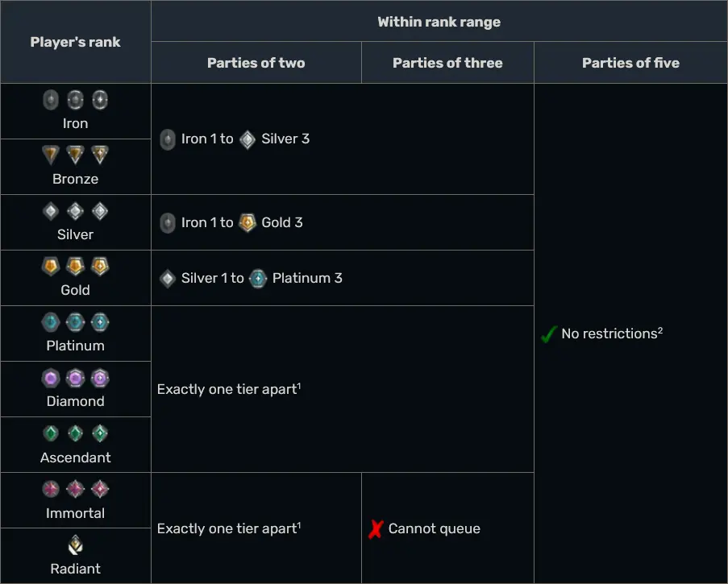Click the Radiant rank icon
Viewport: 728px width, 584px height.
(x=75, y=545)
